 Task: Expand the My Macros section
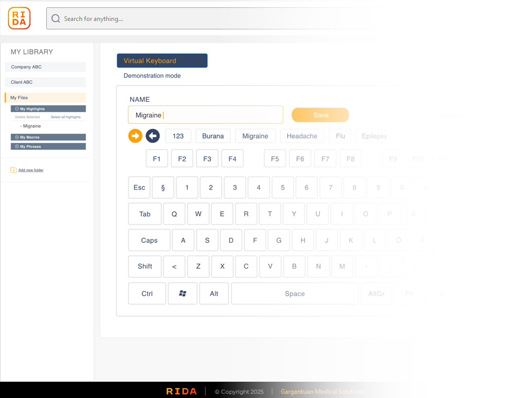click(17, 137)
